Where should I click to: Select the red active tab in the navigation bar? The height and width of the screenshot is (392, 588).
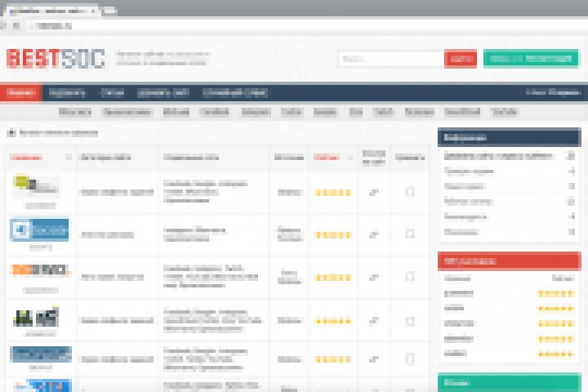tap(21, 92)
